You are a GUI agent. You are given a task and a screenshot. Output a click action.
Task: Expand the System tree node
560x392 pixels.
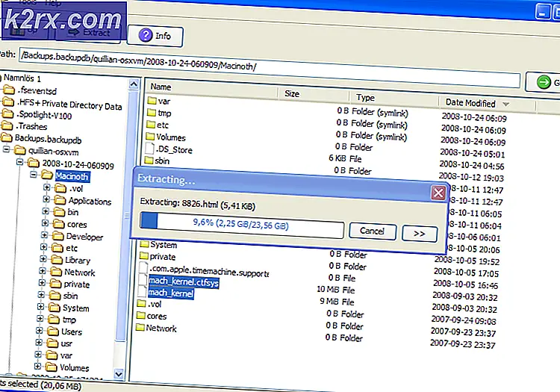(x=40, y=307)
